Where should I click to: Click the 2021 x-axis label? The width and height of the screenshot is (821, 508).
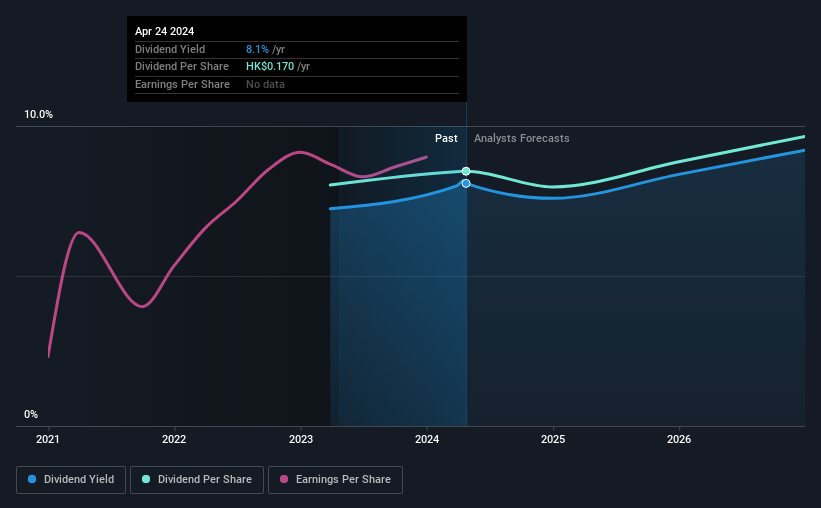click(48, 439)
